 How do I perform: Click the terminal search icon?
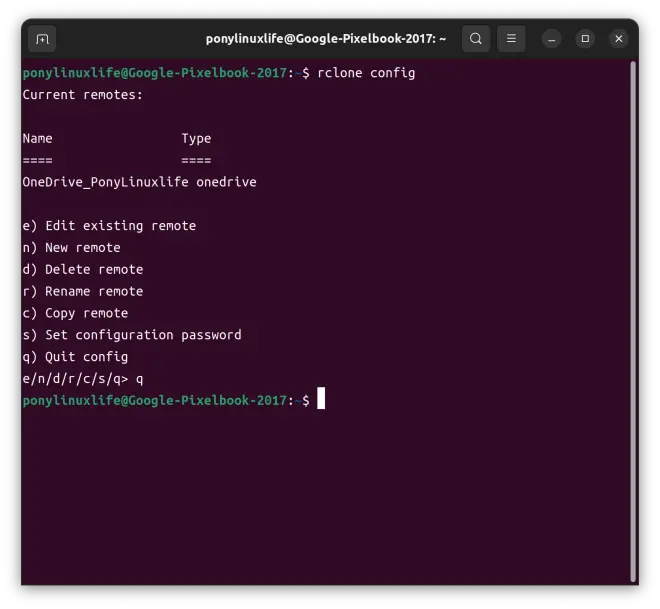[x=476, y=39]
